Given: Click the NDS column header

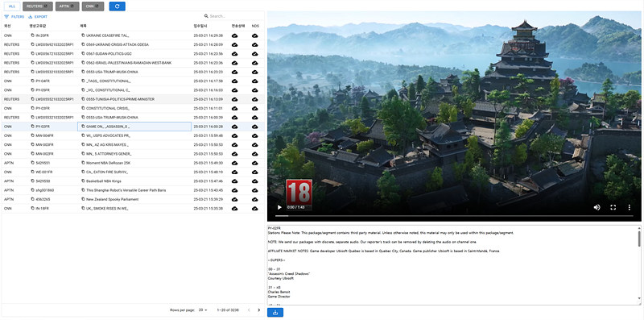Looking at the screenshot, I should click(255, 26).
